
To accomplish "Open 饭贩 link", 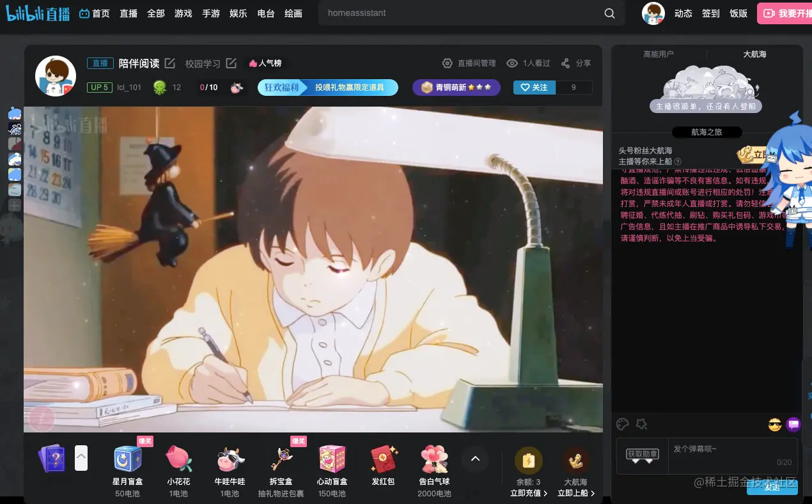I will tap(738, 13).
